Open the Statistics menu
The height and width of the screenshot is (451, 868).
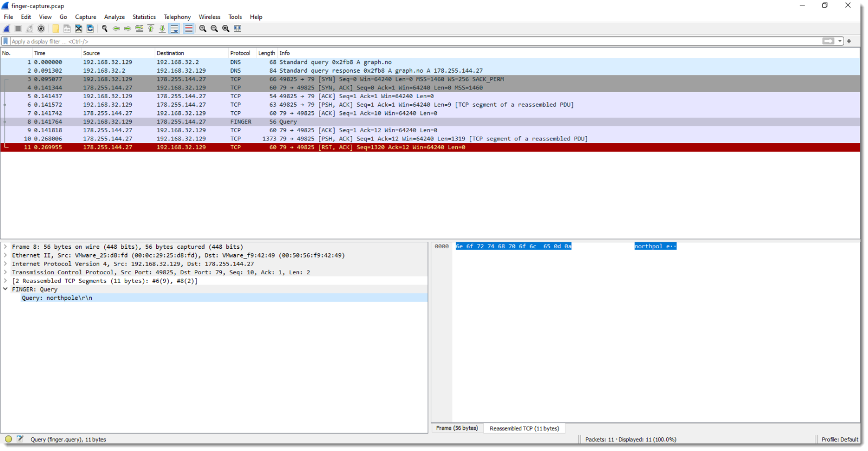click(144, 17)
